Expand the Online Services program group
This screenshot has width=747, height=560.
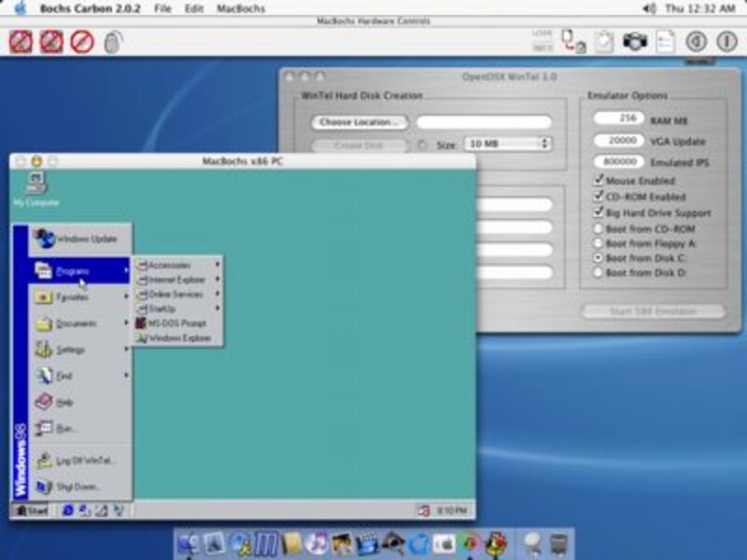(x=177, y=294)
